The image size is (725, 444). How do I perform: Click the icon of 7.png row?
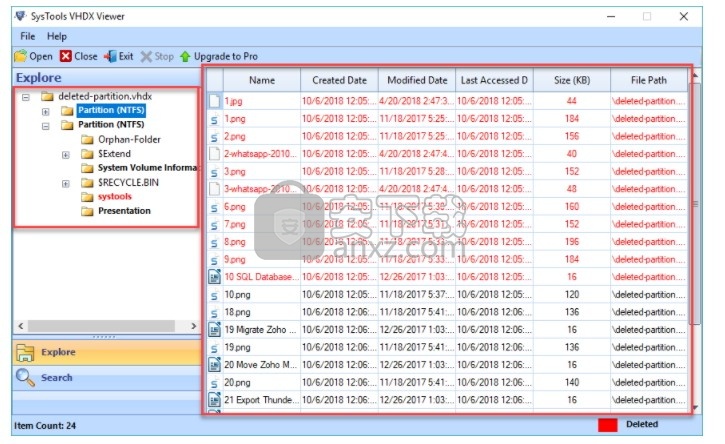[215, 224]
